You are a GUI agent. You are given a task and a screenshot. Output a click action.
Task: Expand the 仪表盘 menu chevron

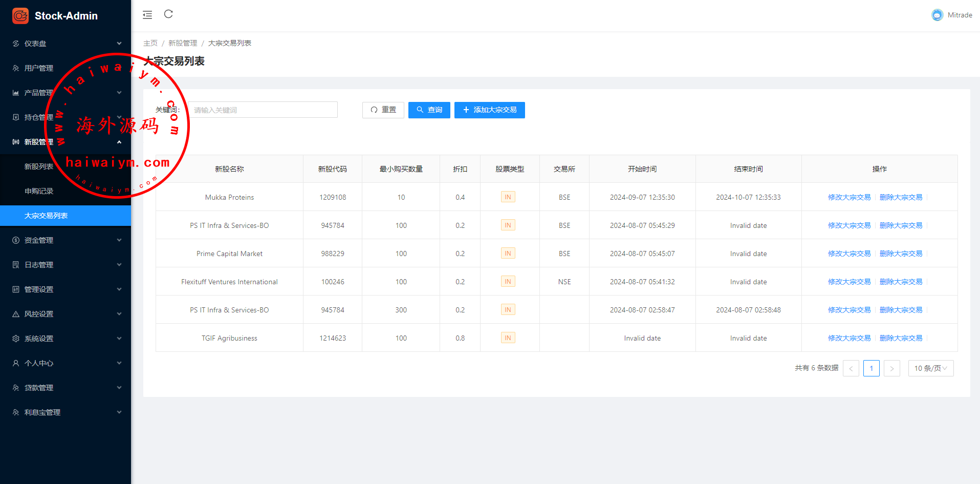tap(119, 44)
